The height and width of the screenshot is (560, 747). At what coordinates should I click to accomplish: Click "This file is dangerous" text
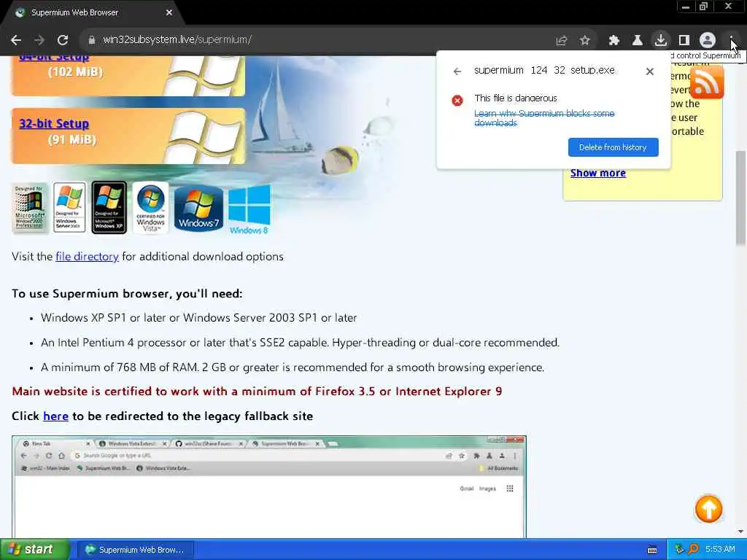(516, 98)
